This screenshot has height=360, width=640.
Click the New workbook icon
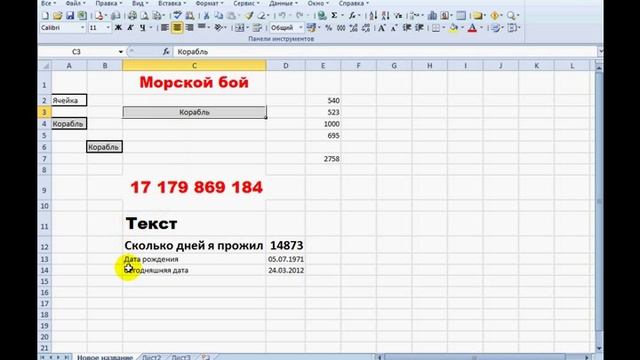[45, 16]
